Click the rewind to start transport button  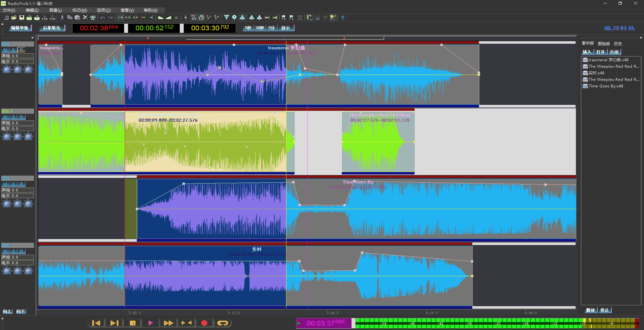click(96, 323)
